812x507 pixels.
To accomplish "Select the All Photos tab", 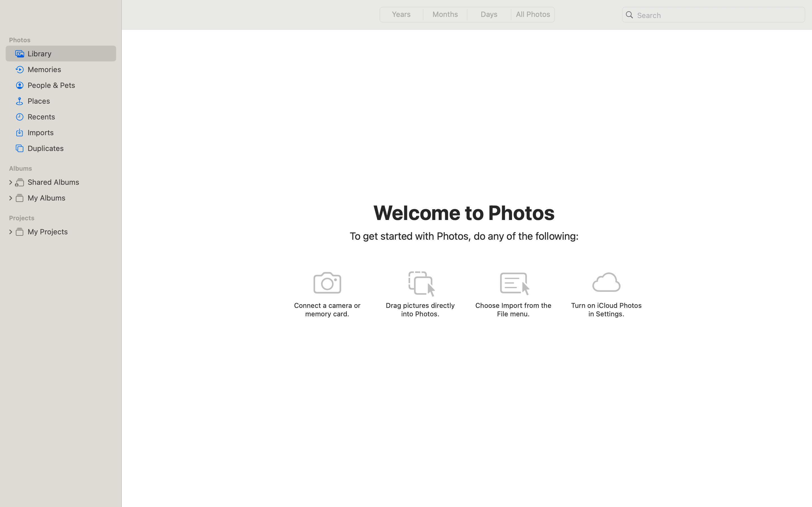I will tap(533, 14).
